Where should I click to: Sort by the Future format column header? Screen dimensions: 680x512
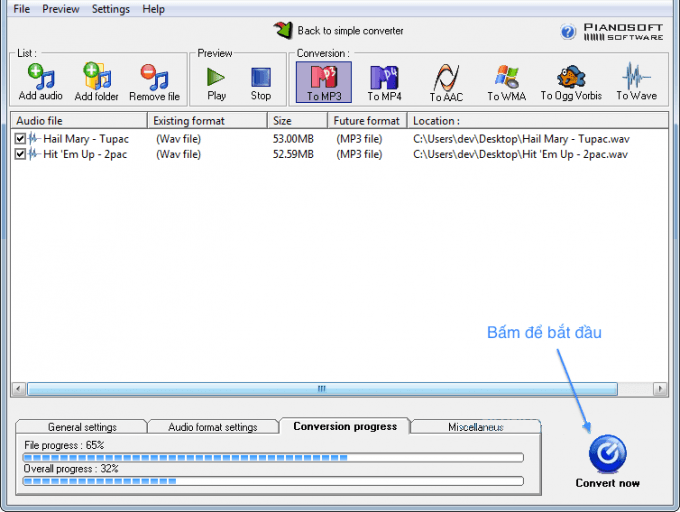tap(367, 121)
